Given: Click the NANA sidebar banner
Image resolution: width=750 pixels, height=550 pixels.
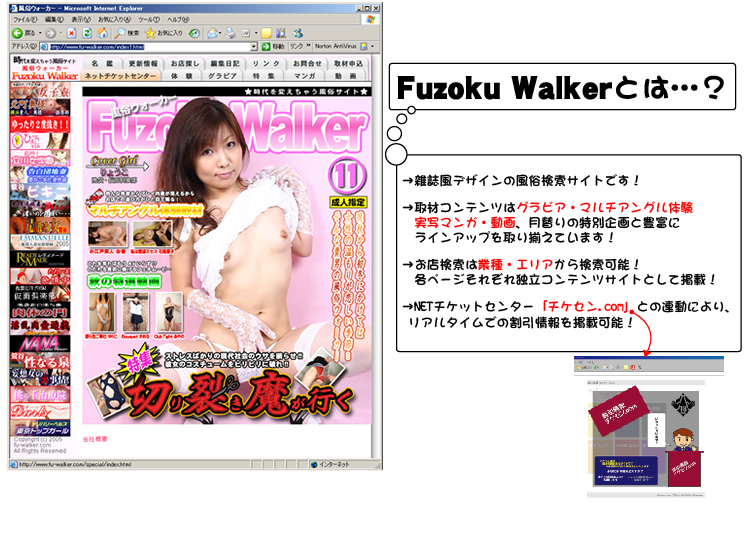Looking at the screenshot, I should tap(40, 344).
